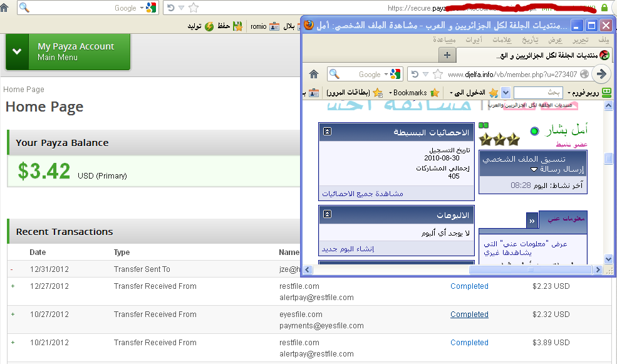Open the URL history dropdown in the Payza window
Image resolution: width=617 pixels, height=364 pixels.
click(x=181, y=8)
